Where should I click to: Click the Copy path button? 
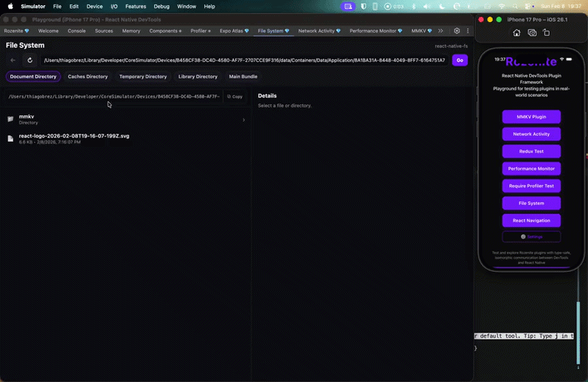(x=234, y=96)
